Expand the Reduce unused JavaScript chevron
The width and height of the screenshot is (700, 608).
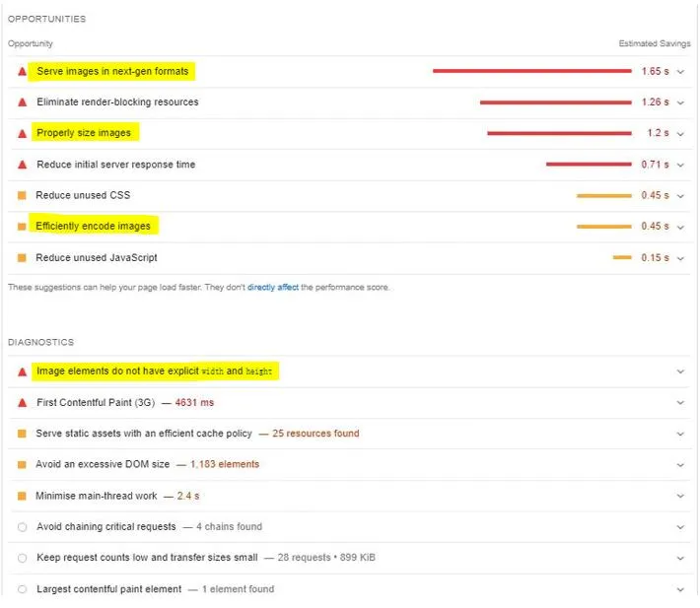pos(680,258)
